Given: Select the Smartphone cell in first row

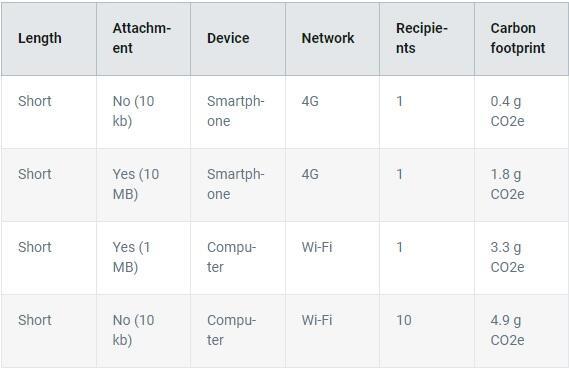Looking at the screenshot, I should point(238,112).
